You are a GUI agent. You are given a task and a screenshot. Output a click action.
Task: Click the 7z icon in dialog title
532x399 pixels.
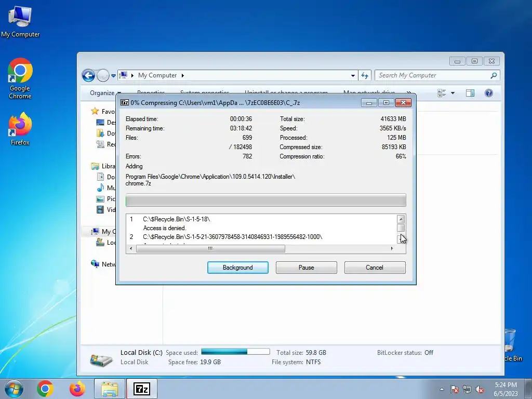(125, 102)
